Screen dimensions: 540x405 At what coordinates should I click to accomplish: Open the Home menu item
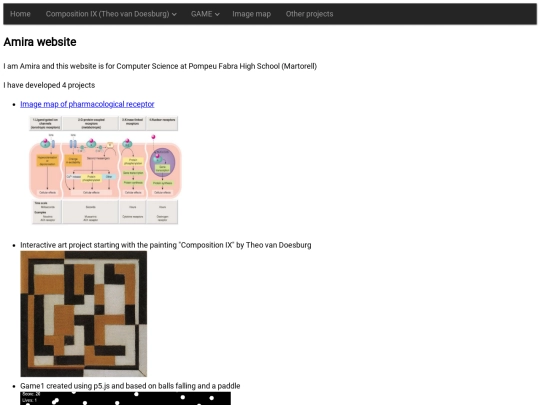20,14
